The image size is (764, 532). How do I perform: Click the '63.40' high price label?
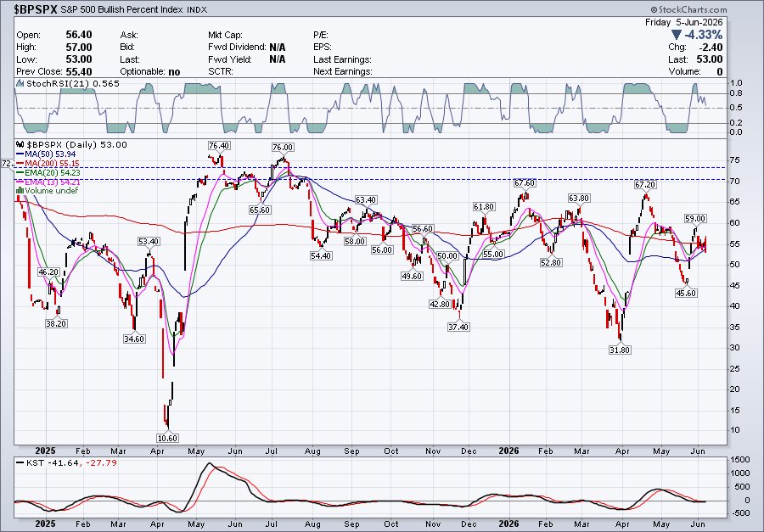point(365,200)
